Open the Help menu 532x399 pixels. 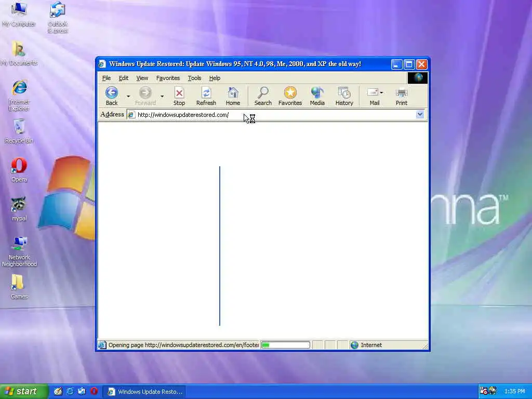tap(215, 78)
